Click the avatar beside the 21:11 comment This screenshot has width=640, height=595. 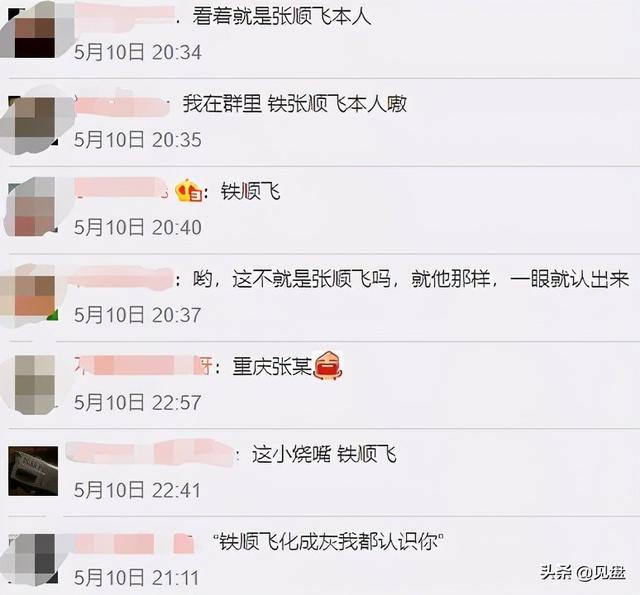click(33, 558)
